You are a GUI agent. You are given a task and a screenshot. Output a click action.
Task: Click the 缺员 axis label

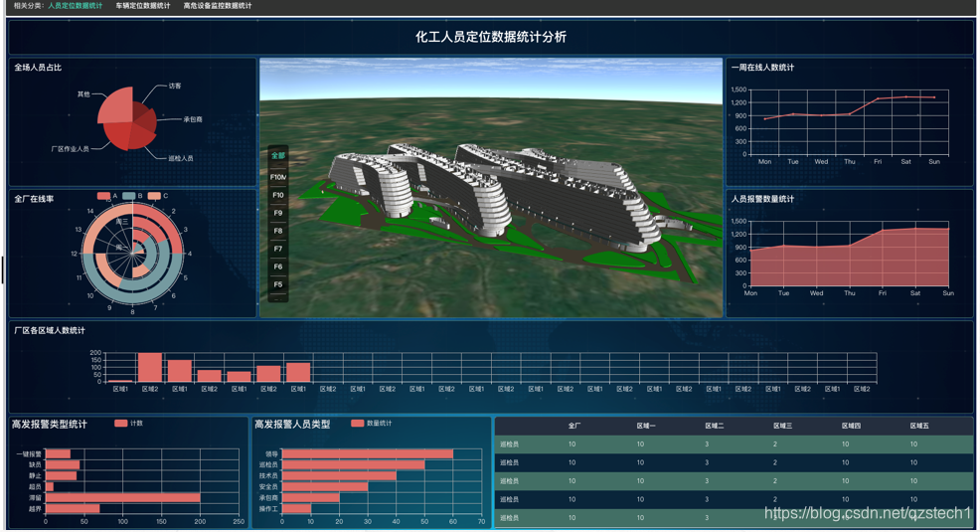[35, 465]
